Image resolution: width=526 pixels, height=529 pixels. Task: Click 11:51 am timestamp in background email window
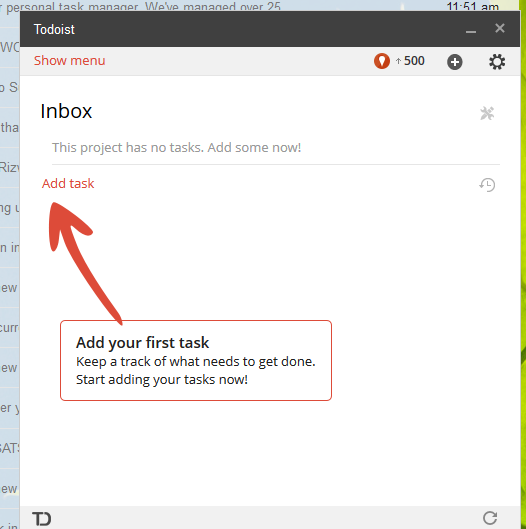[x=472, y=6]
